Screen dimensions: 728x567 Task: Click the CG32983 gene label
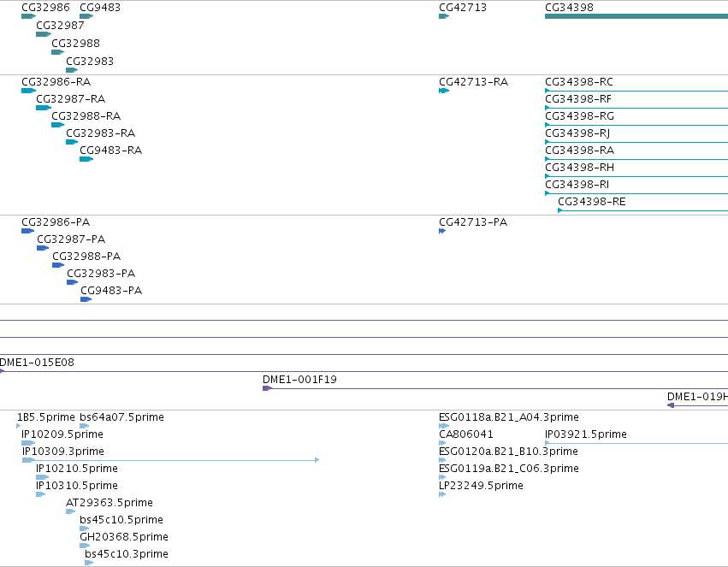[90, 62]
